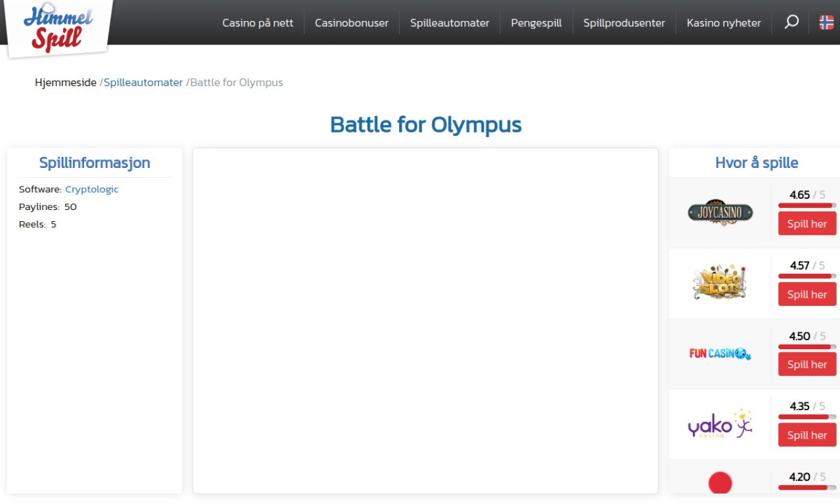840x504 pixels.
Task: Open the Yako casino logo
Action: (720, 425)
